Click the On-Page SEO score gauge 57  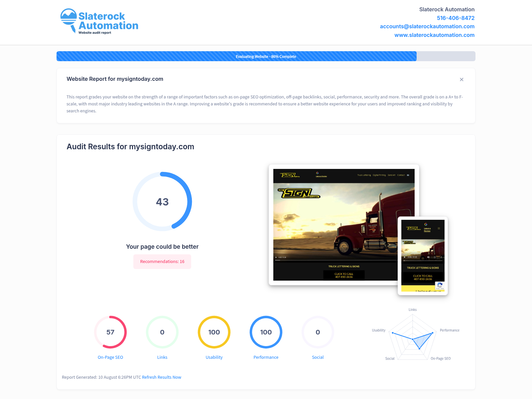coord(110,332)
